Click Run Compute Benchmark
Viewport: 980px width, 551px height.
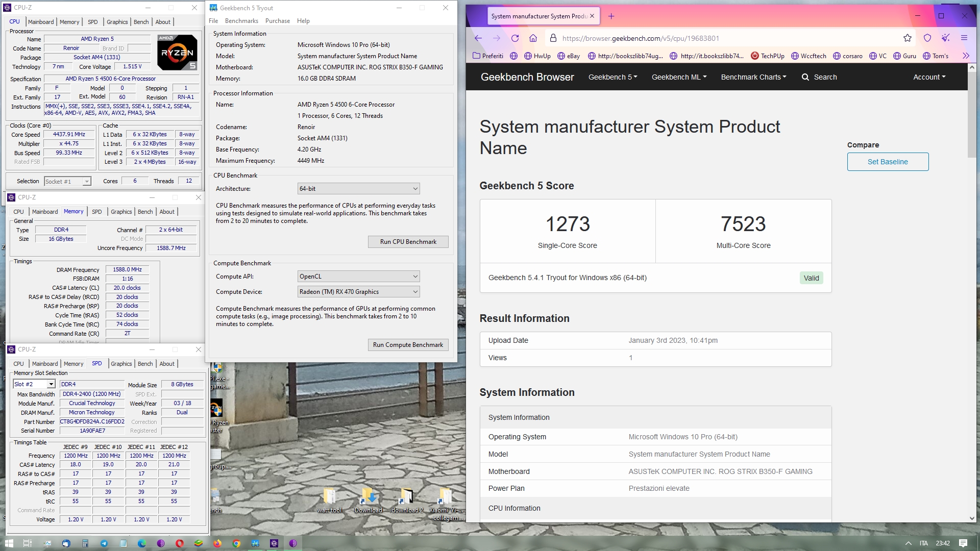(408, 345)
